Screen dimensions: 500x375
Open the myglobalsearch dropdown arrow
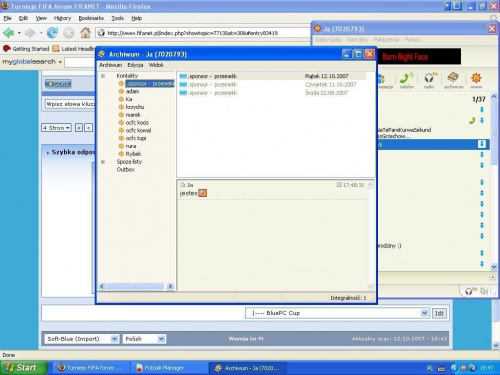60,62
